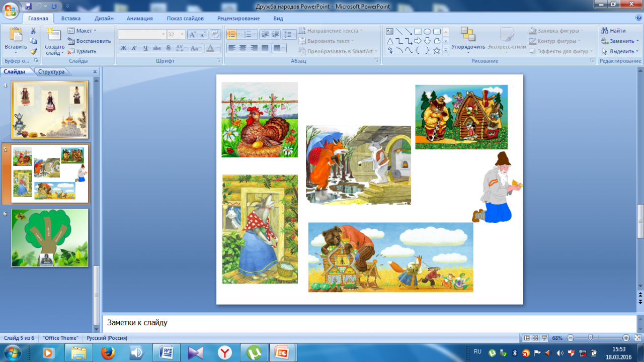Select the Rounded Rectangle shape
This screenshot has height=362, width=644.
coord(437,31)
